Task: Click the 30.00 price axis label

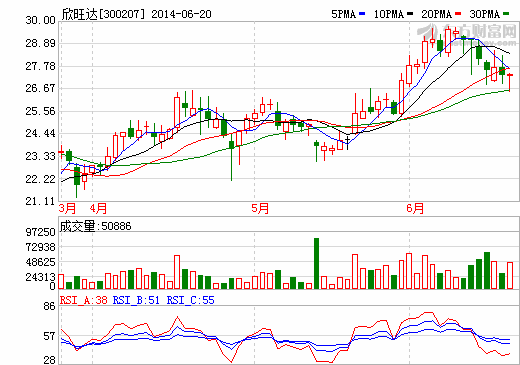Action: (x=40, y=20)
